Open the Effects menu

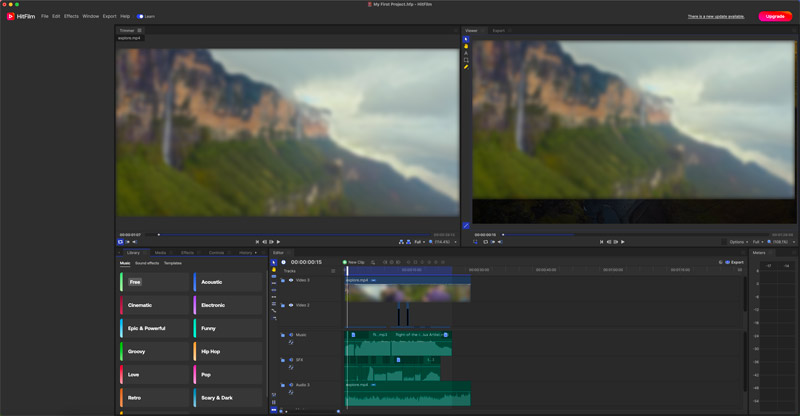[x=71, y=16]
